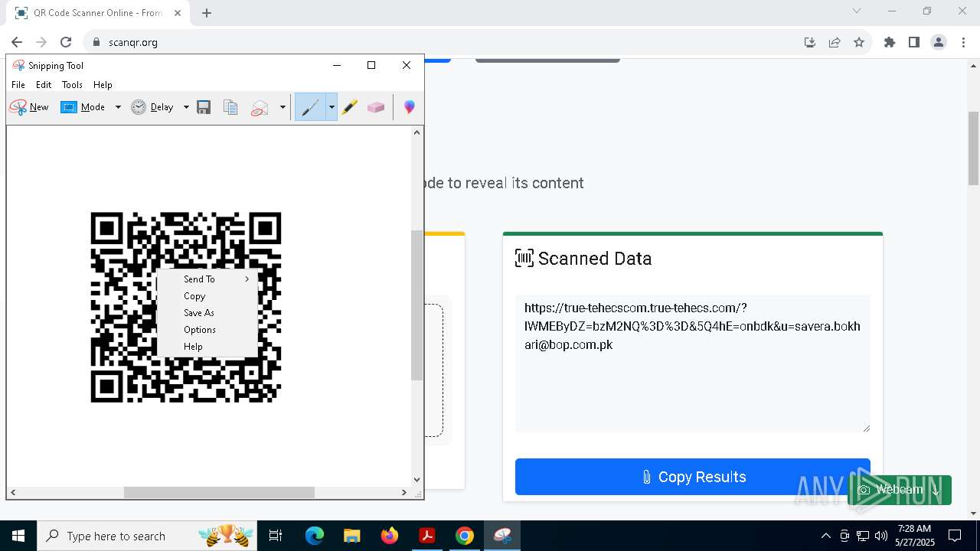Click the Snipping Tool taskbar icon

(502, 536)
